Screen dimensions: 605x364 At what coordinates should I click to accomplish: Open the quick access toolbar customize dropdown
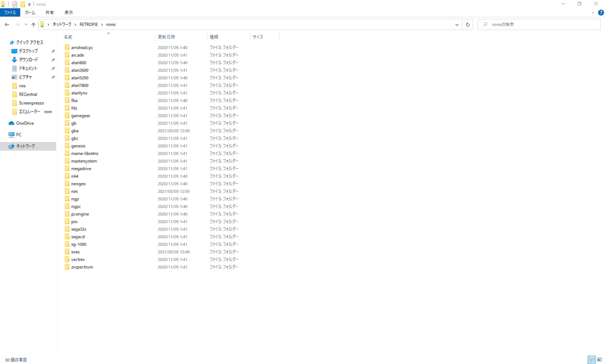click(x=29, y=5)
